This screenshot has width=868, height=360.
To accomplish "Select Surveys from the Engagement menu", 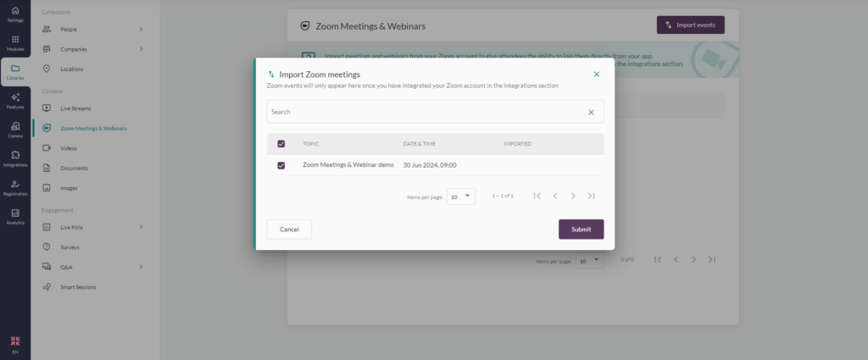I will [70, 247].
